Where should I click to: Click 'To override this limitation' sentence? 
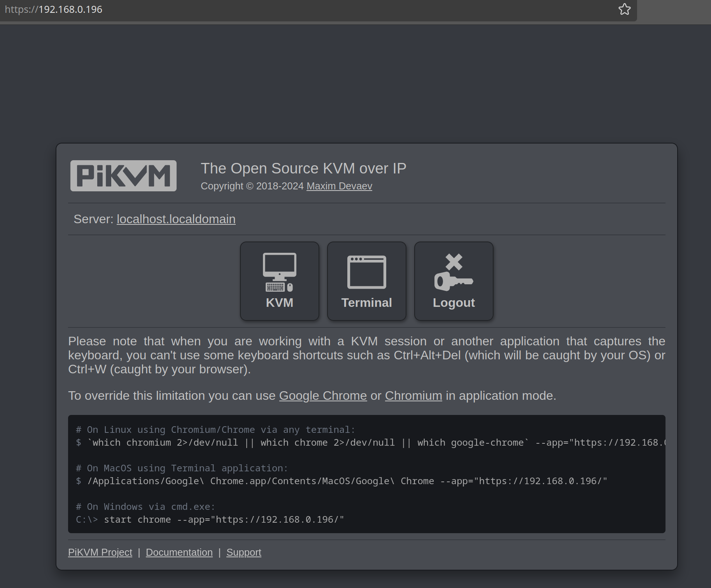(x=312, y=396)
